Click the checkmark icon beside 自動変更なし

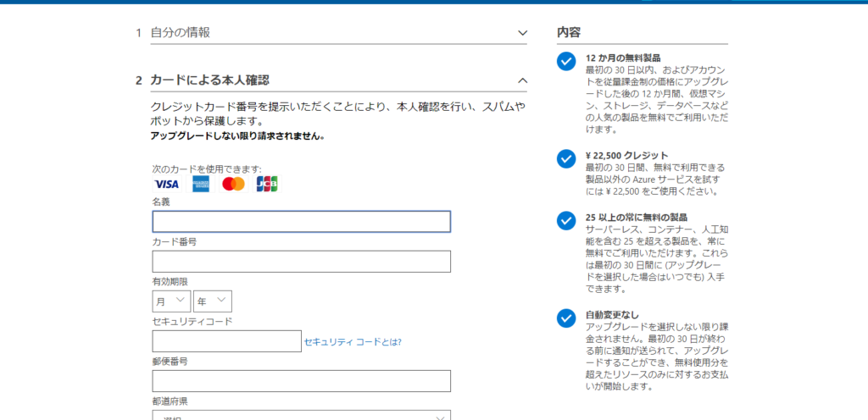click(x=566, y=318)
